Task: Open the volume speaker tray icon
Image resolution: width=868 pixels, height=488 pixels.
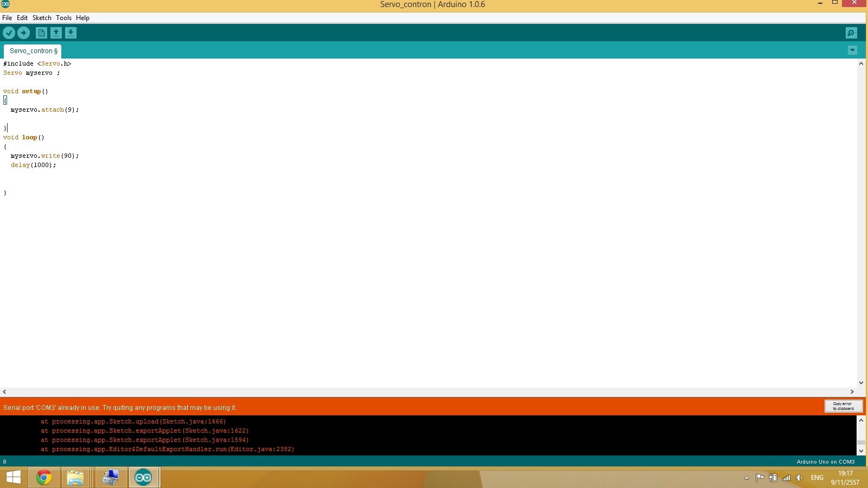Action: pyautogui.click(x=799, y=478)
